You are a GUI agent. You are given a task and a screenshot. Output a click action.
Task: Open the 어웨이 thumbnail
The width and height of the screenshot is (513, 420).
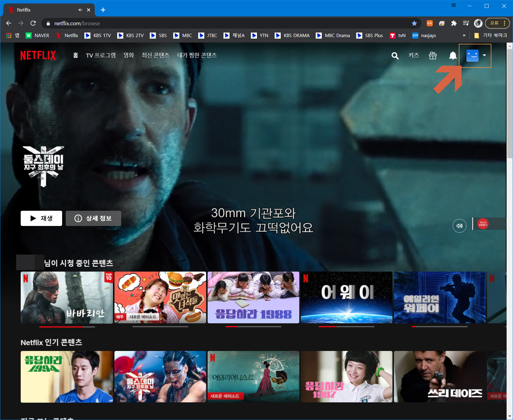pos(346,297)
